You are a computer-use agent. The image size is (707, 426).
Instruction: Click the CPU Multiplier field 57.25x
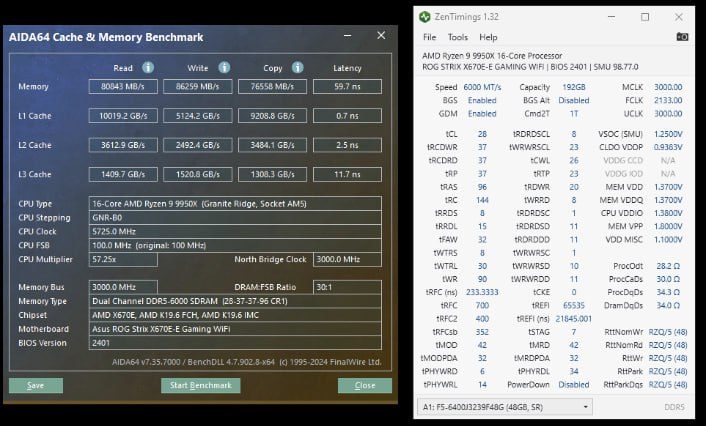point(123,260)
